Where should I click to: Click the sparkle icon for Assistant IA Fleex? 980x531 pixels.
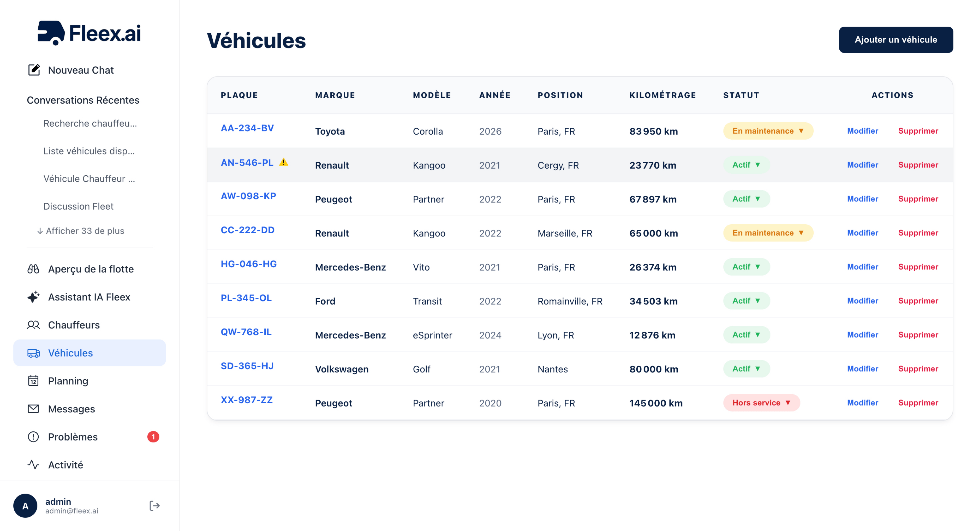click(34, 297)
